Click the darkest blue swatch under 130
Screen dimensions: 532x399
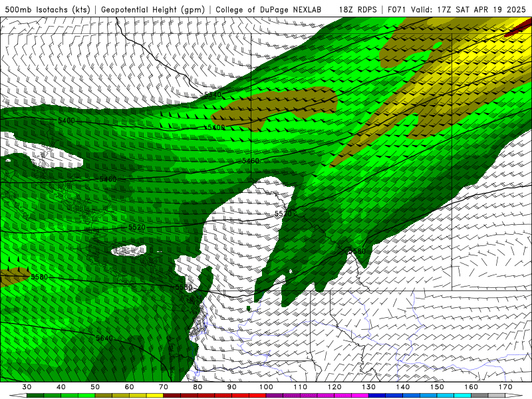click(x=377, y=396)
